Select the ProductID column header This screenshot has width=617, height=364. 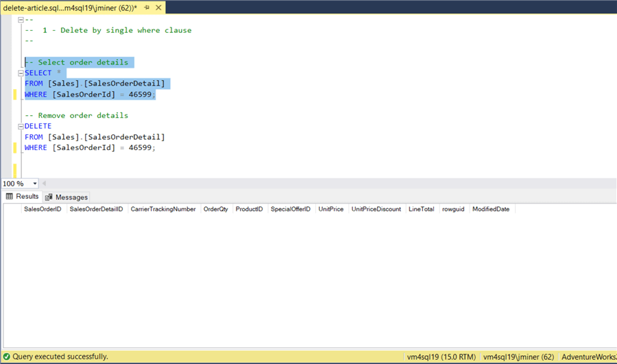pyautogui.click(x=249, y=209)
